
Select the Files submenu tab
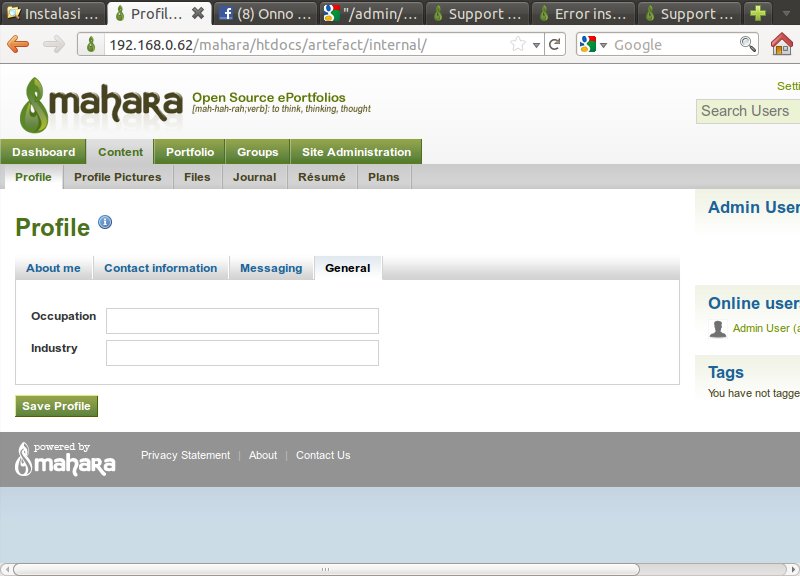pyautogui.click(x=197, y=177)
